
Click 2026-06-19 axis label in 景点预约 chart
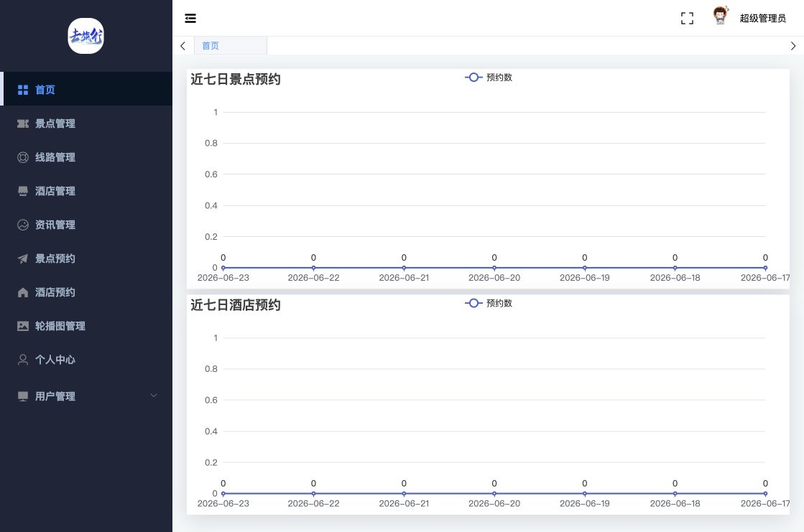point(585,278)
